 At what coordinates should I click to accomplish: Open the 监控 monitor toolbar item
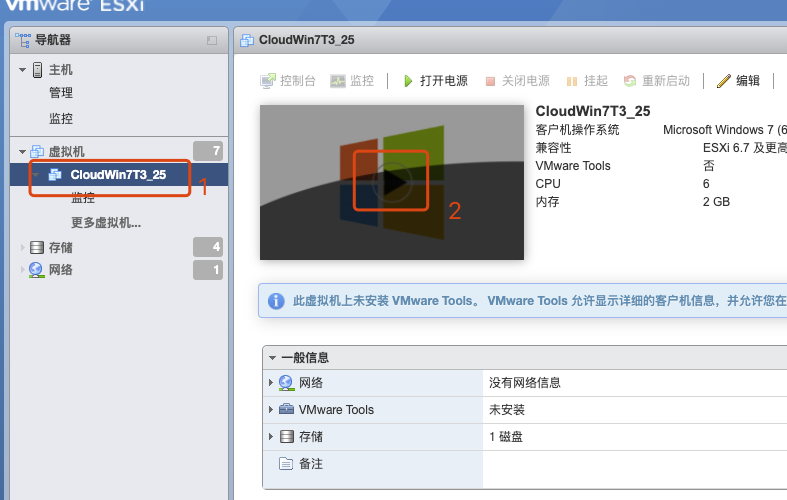coord(352,81)
